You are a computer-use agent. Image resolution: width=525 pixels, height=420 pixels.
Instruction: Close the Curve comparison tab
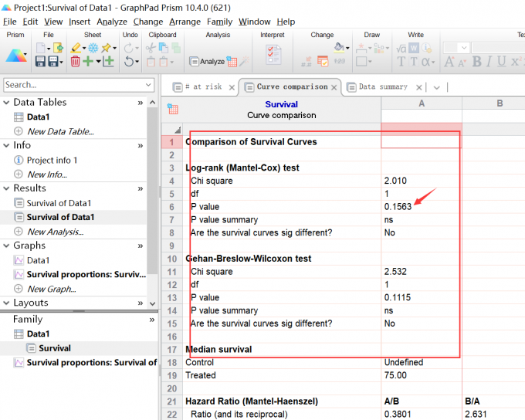click(334, 87)
